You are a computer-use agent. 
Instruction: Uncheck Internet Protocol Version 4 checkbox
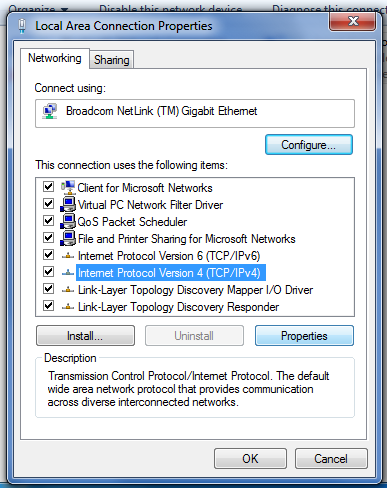(49, 272)
